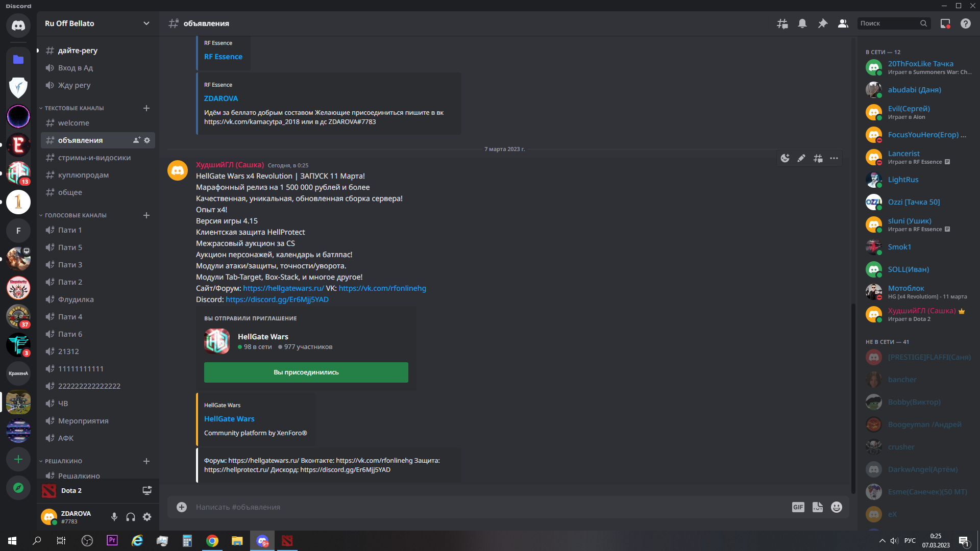Click the Поиск search field
Image resolution: width=980 pixels, height=551 pixels.
(894, 23)
